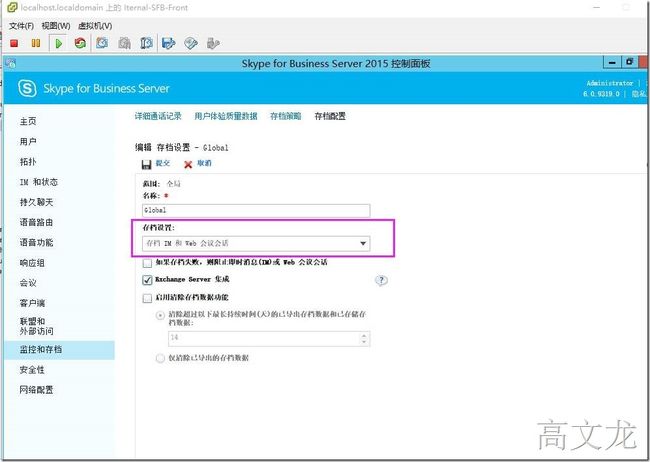Open the 存档设置 dropdown list
The image size is (650, 462).
(x=256, y=243)
